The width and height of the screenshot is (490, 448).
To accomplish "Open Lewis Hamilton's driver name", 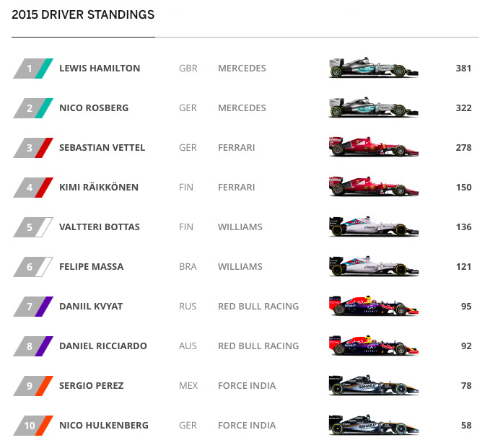I will pyautogui.click(x=100, y=69).
